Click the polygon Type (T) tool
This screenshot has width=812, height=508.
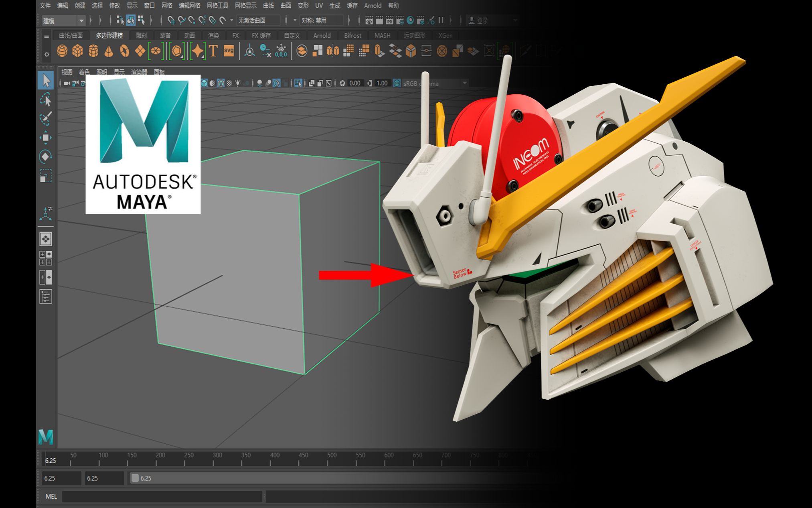tap(213, 51)
